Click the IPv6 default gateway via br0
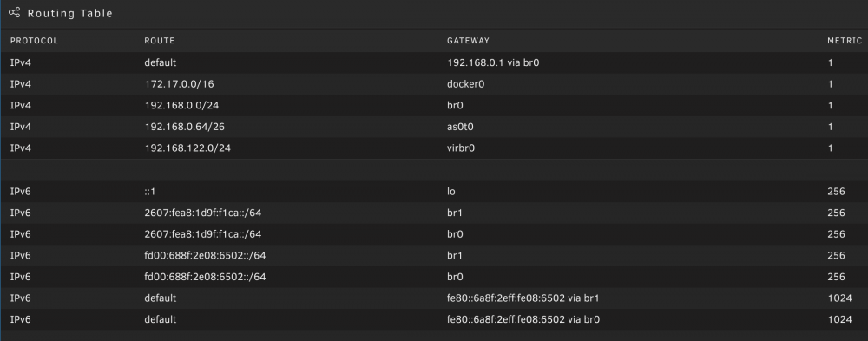The height and width of the screenshot is (341, 868). click(x=523, y=319)
